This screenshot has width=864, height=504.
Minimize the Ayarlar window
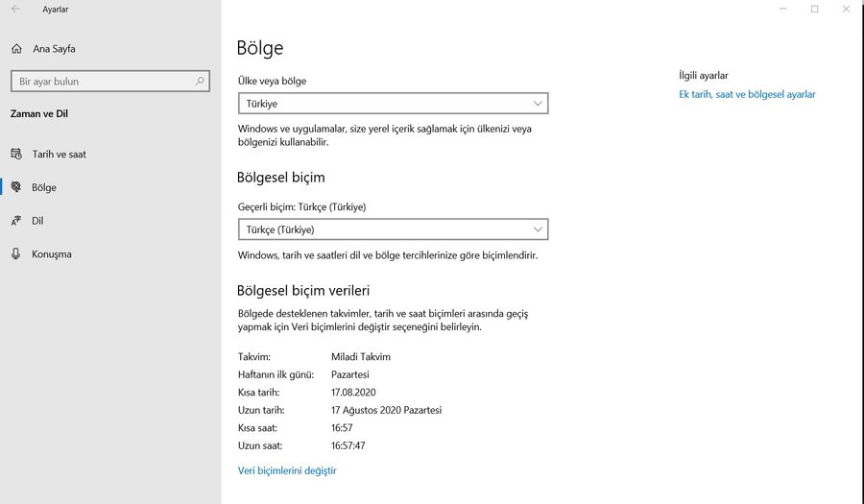point(784,10)
